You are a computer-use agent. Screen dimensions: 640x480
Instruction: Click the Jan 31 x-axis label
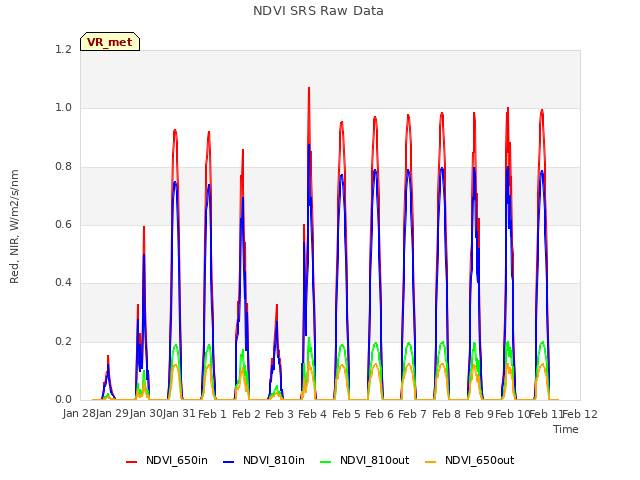[x=179, y=413]
